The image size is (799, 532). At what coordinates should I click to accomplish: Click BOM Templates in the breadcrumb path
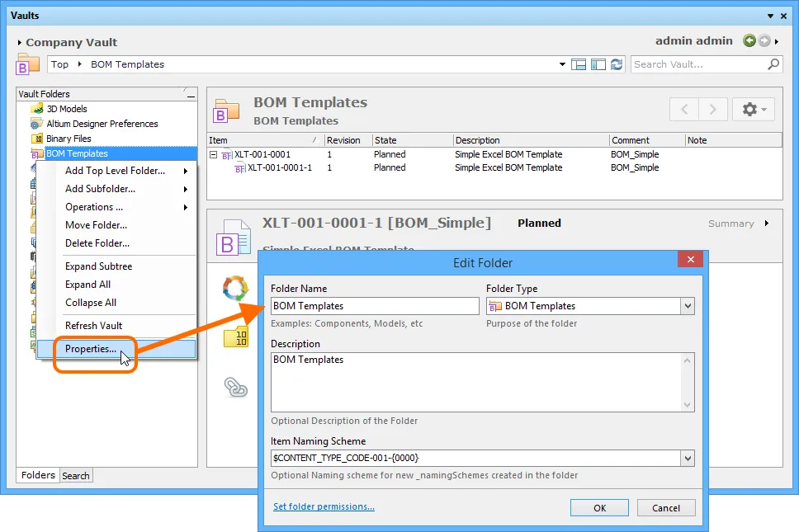pyautogui.click(x=127, y=64)
